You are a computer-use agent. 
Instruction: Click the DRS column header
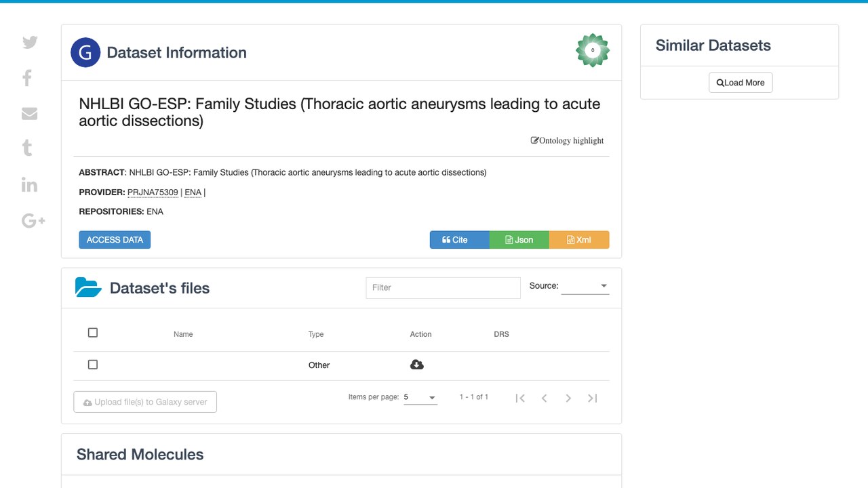501,334
